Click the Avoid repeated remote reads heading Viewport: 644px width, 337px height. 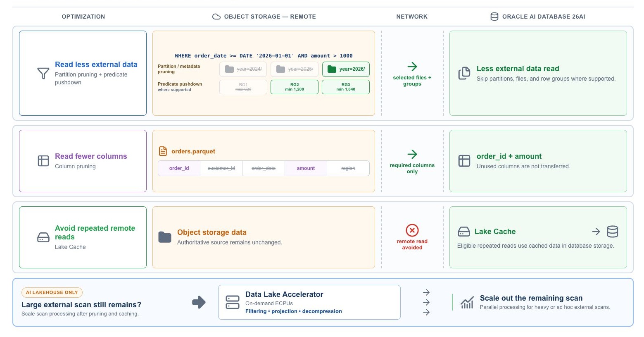coord(95,232)
